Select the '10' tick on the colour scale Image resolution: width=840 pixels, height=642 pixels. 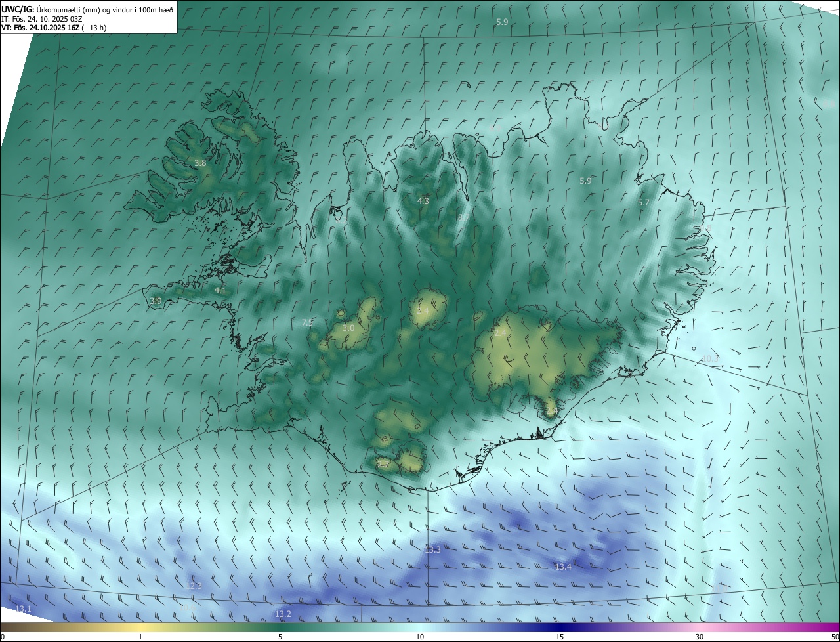coord(420,637)
